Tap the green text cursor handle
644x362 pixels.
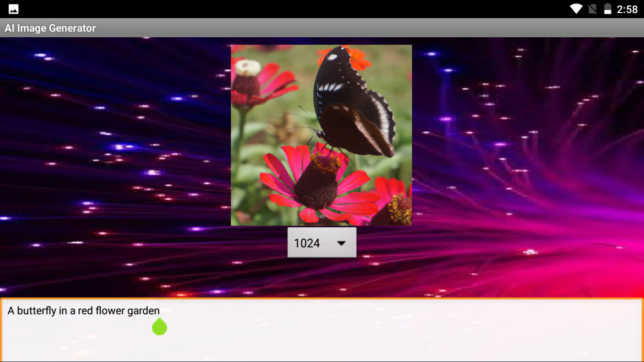pos(159,327)
